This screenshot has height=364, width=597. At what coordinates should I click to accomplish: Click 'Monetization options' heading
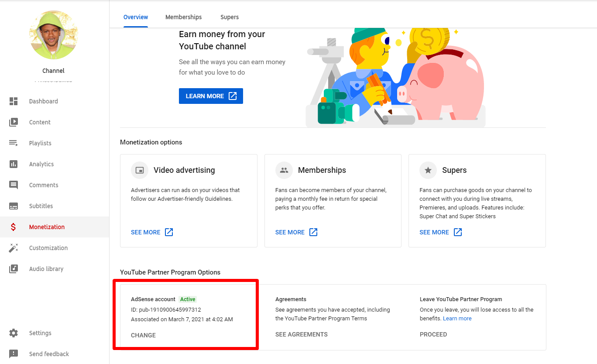coord(151,142)
